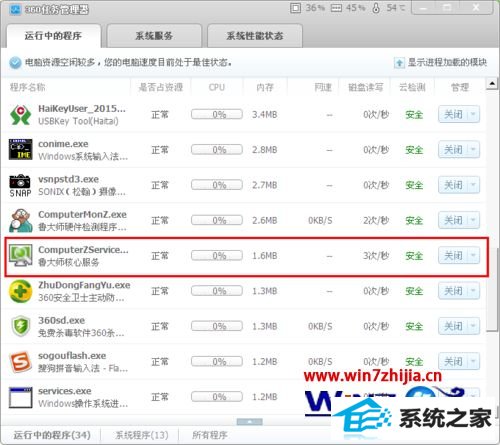Expand 关闭 dropdown arrow for 360sd.exe
This screenshot has height=445, width=500.
[x=474, y=326]
